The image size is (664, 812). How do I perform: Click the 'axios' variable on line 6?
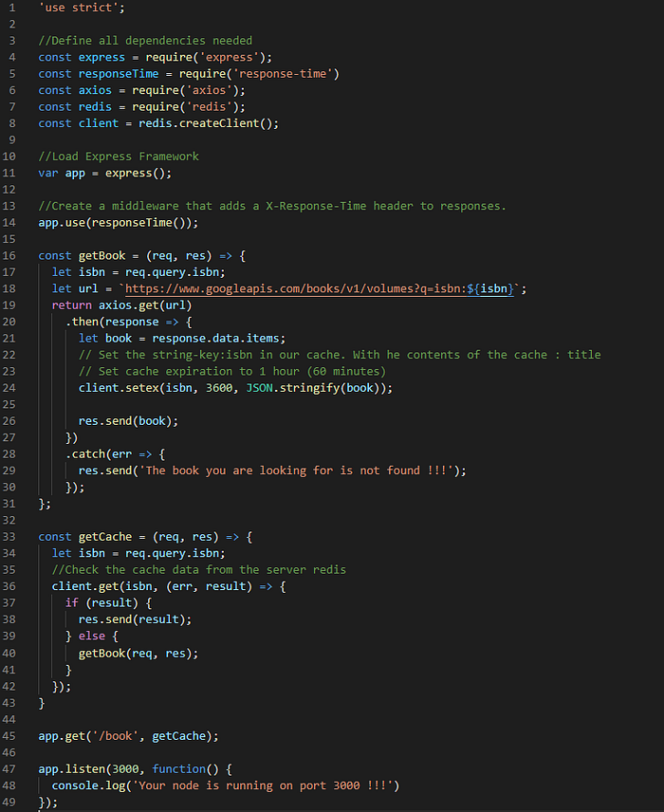(95, 91)
